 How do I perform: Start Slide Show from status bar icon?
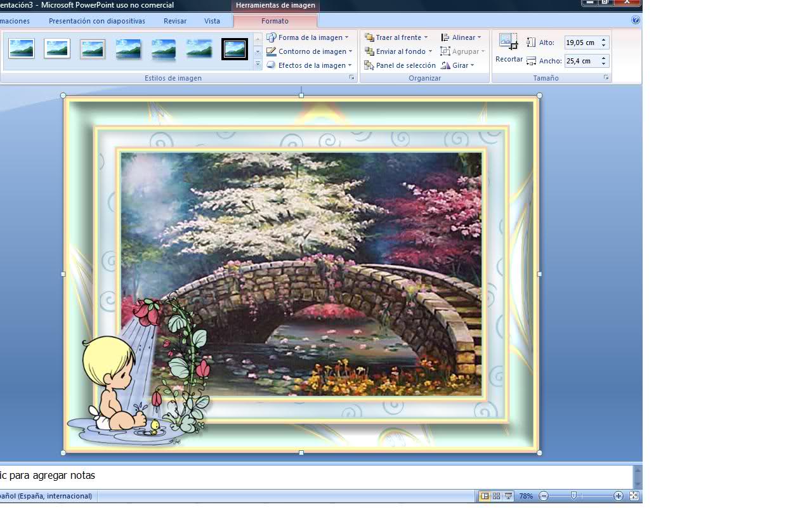click(x=508, y=496)
